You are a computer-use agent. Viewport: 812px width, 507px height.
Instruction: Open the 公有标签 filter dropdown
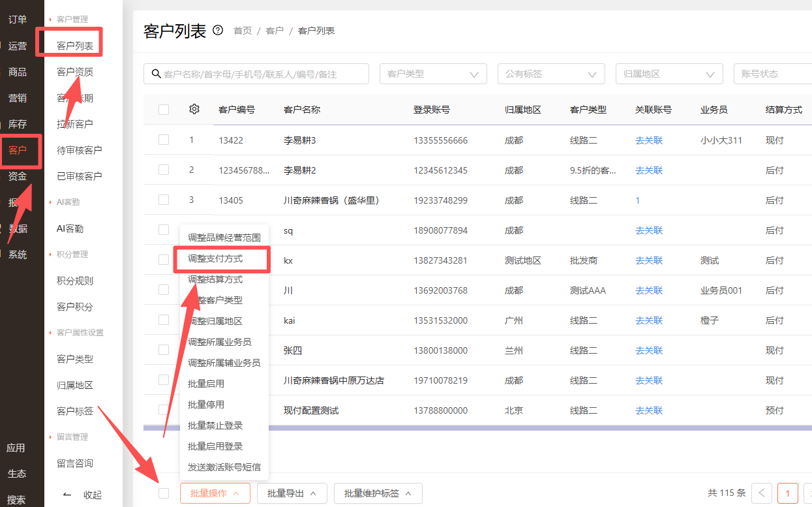click(x=551, y=74)
